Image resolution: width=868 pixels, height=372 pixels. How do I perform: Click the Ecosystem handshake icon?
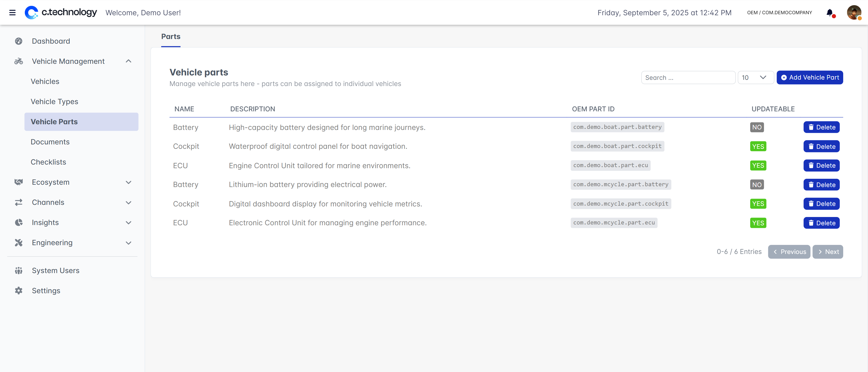click(19, 182)
